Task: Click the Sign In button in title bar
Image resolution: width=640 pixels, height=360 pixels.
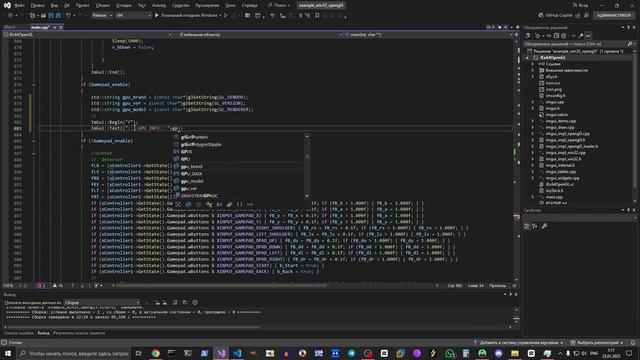Action: [x=580, y=5]
